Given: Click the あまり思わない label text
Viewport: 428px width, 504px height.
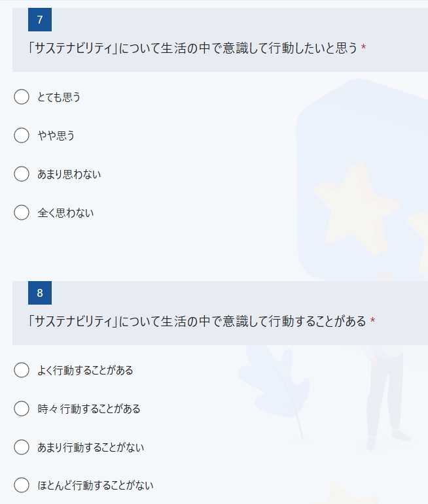Looking at the screenshot, I should coord(69,175).
